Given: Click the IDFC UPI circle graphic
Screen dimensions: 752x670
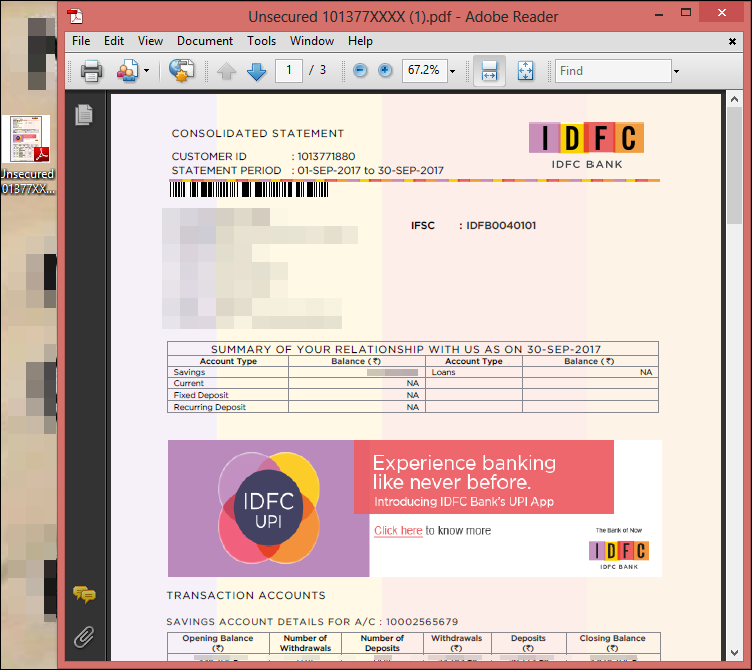Looking at the screenshot, I should click(x=269, y=508).
